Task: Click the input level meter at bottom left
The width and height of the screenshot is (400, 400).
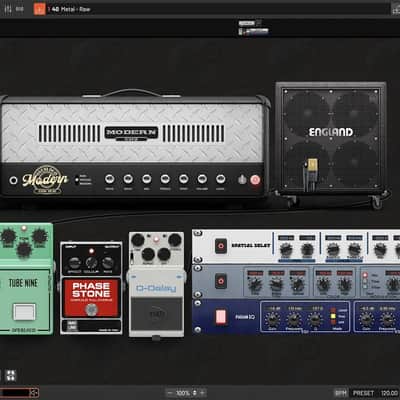Action: click(19, 393)
